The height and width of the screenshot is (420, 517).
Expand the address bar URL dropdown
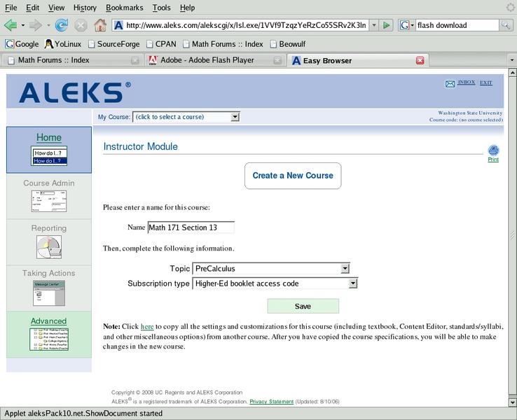coord(373,25)
